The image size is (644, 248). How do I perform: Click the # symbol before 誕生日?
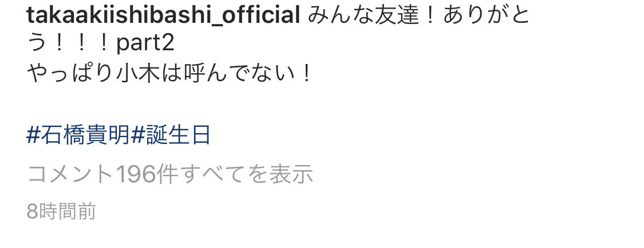[x=136, y=135]
